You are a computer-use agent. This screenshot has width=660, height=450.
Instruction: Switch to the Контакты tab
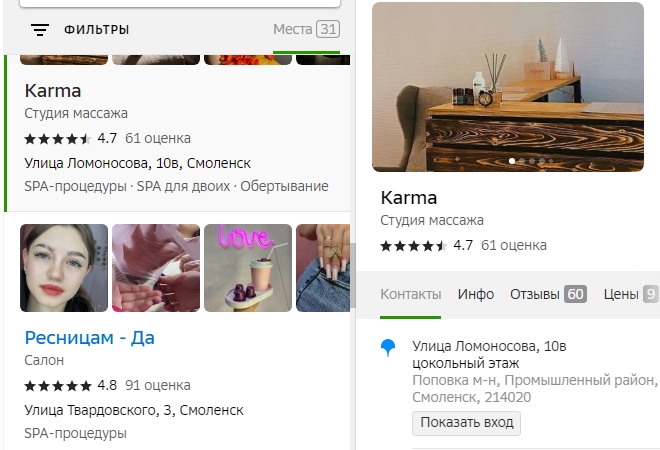coord(410,294)
